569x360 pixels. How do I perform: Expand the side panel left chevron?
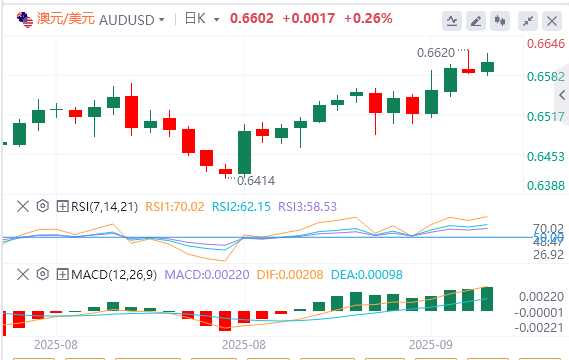(562, 95)
